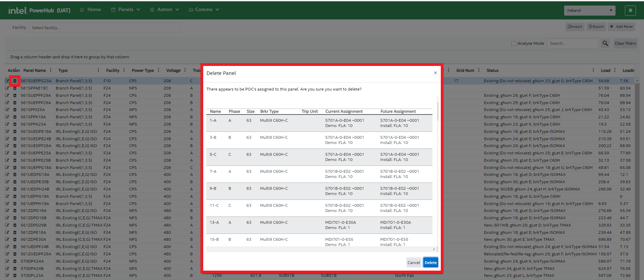
Task: Click the magnifier search icon button
Action: tap(605, 43)
